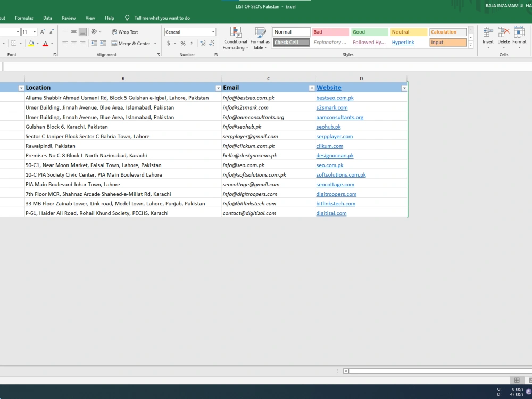Select cell info@seo.com.pk
This screenshot has height=399, width=532.
tap(268, 165)
